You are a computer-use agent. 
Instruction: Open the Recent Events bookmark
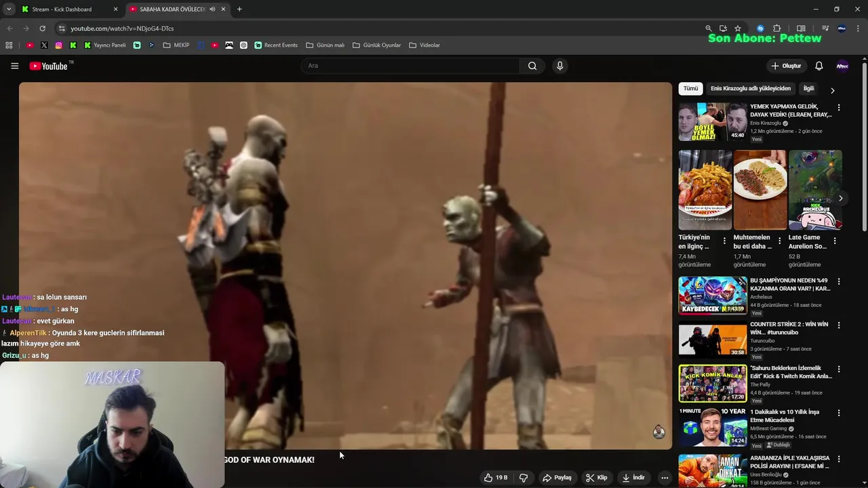pos(276,45)
